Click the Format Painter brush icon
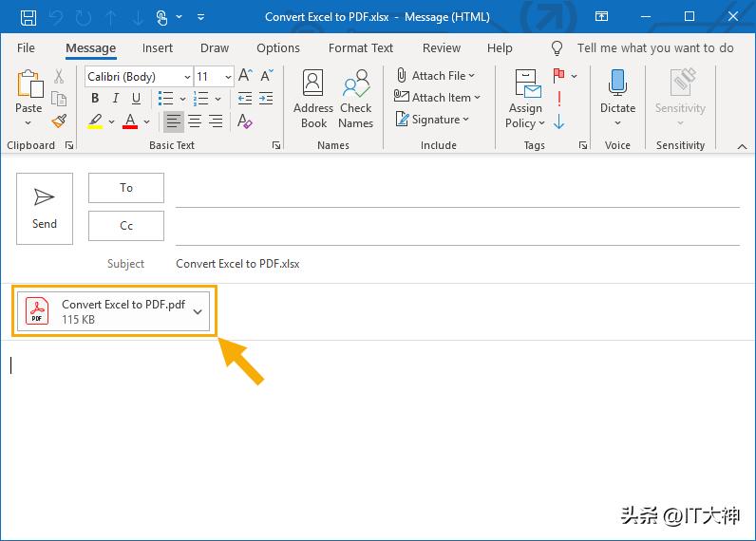Image resolution: width=756 pixels, height=541 pixels. coord(59,121)
